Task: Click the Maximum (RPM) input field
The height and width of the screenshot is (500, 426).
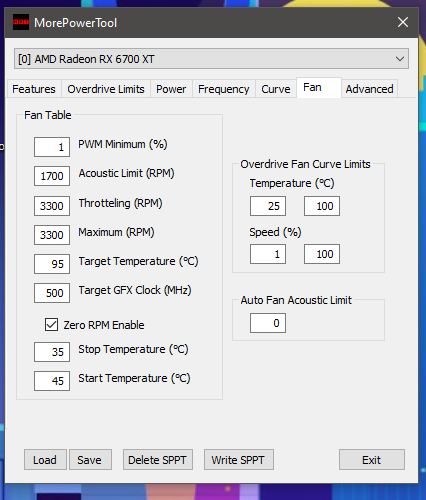Action: tap(52, 235)
